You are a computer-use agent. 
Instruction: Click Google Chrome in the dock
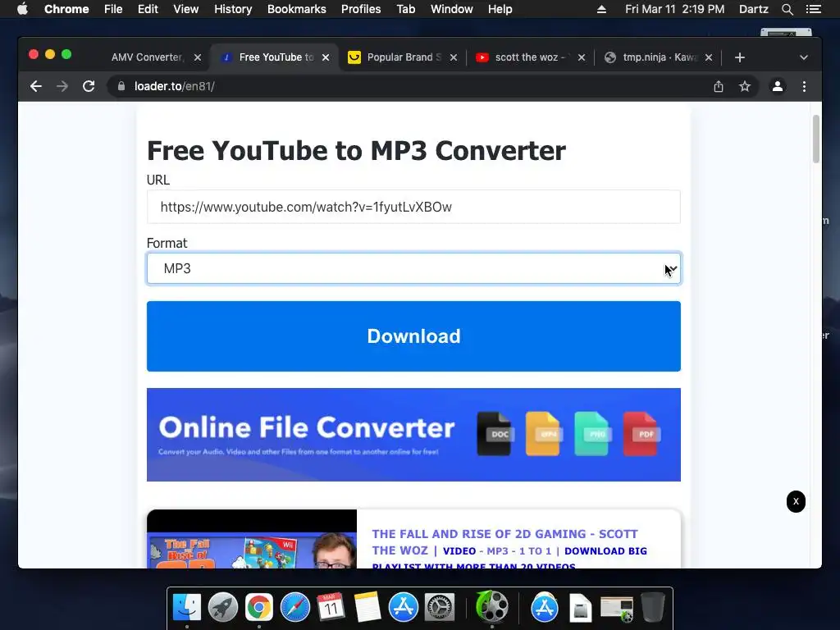tap(258, 607)
